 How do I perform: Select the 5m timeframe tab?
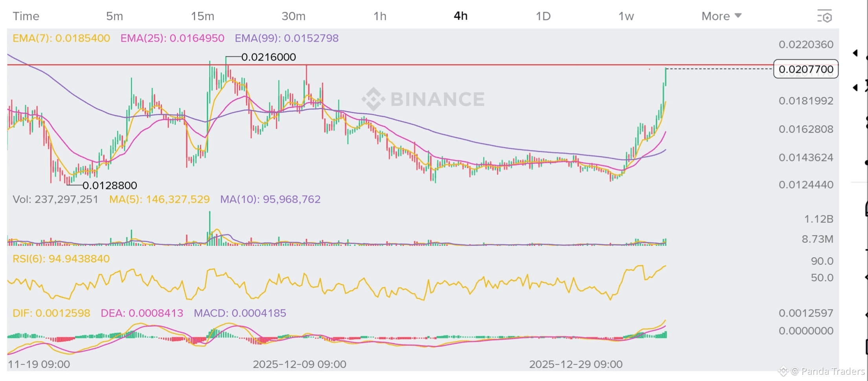pos(114,16)
